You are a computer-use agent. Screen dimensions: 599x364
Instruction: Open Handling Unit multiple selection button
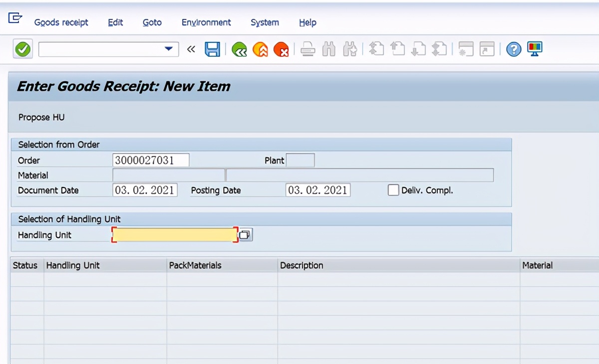click(245, 235)
